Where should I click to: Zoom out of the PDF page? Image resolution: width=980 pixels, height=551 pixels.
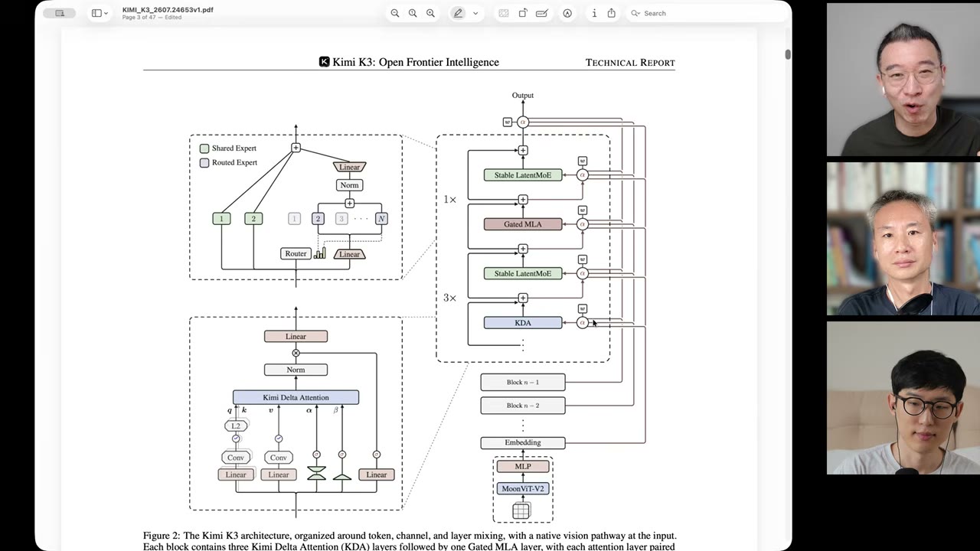(395, 13)
